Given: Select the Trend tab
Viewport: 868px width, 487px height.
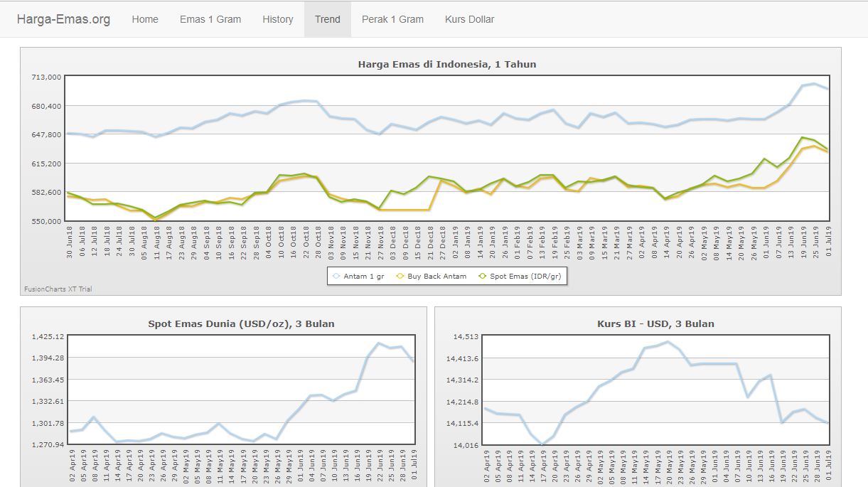Looking at the screenshot, I should [x=328, y=19].
